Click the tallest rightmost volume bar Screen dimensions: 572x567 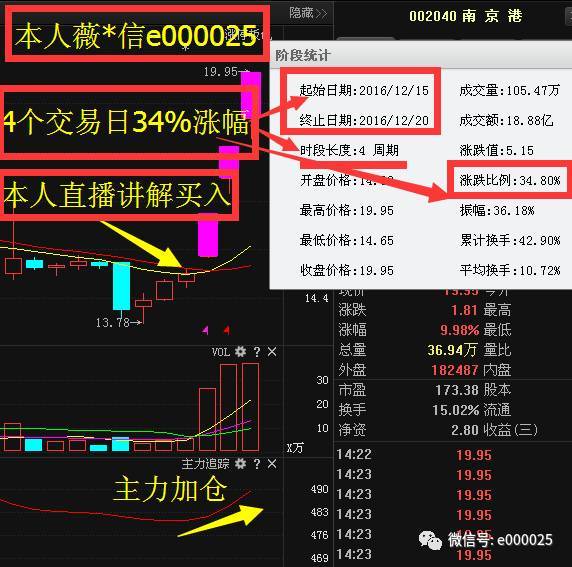coord(251,407)
